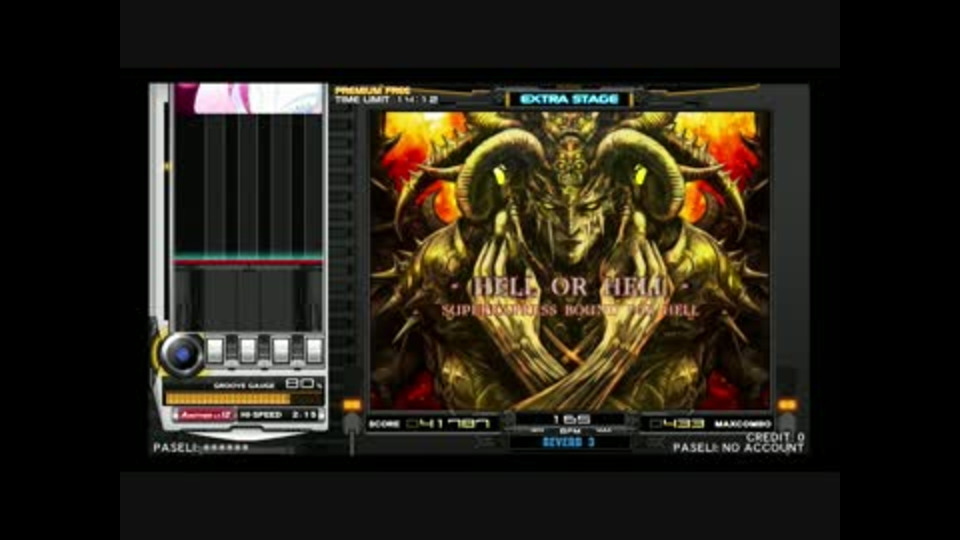The height and width of the screenshot is (540, 960).
Task: Click the pink lane cover at top
Action: 248,99
